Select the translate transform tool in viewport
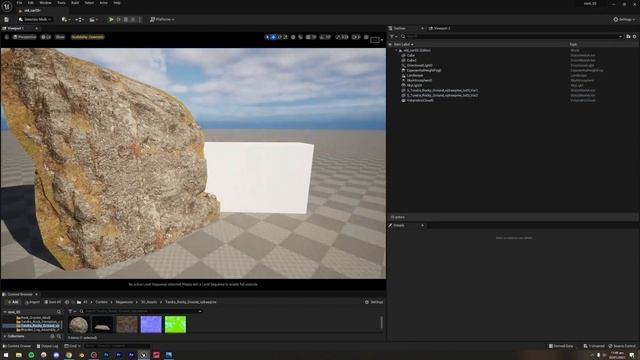This screenshot has width=640, height=360. [273, 37]
